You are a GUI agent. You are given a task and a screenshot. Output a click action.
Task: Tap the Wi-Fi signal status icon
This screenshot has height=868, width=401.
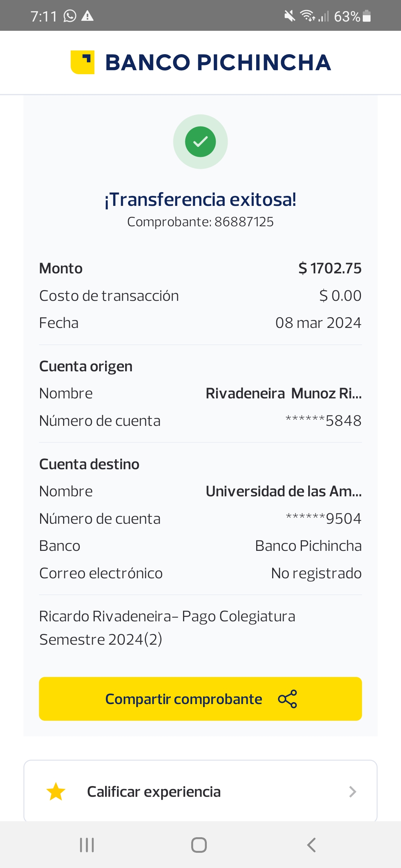(307, 16)
